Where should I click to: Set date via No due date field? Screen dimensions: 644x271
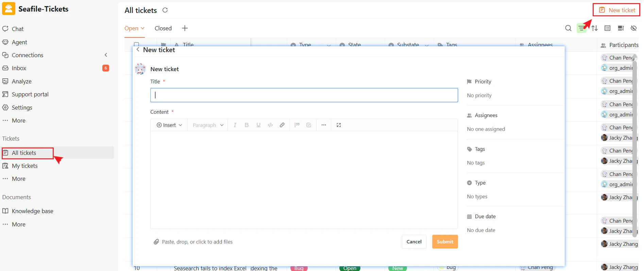click(x=481, y=230)
